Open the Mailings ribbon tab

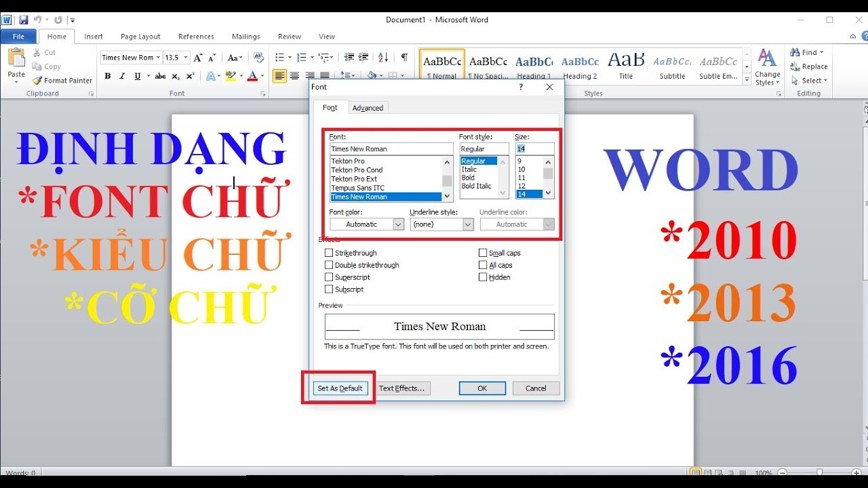(245, 37)
